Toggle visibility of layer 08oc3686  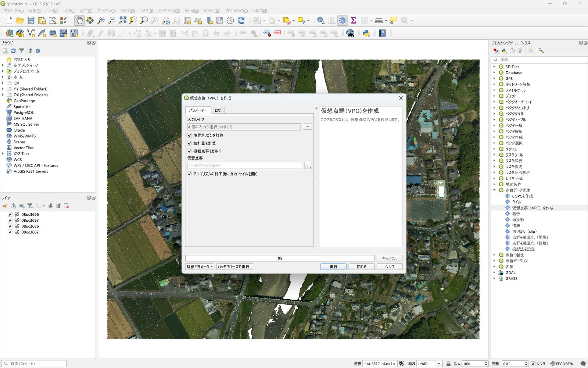(10, 226)
